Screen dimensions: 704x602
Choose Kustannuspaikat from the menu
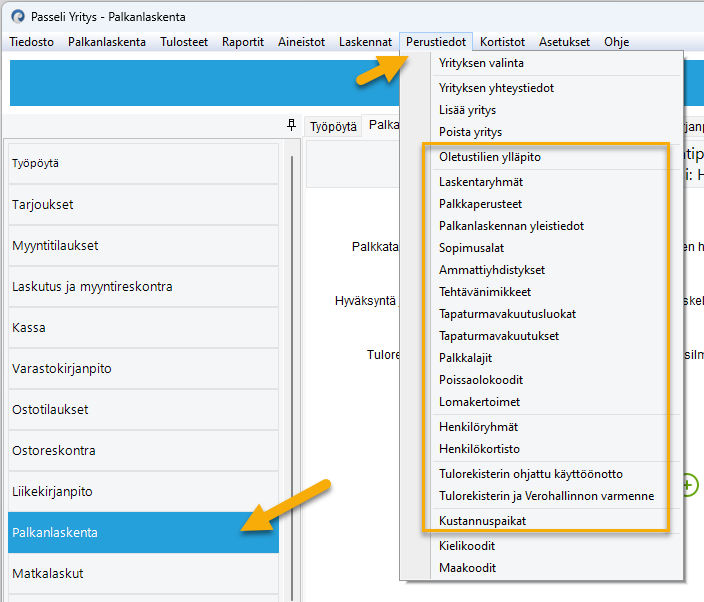(x=482, y=521)
